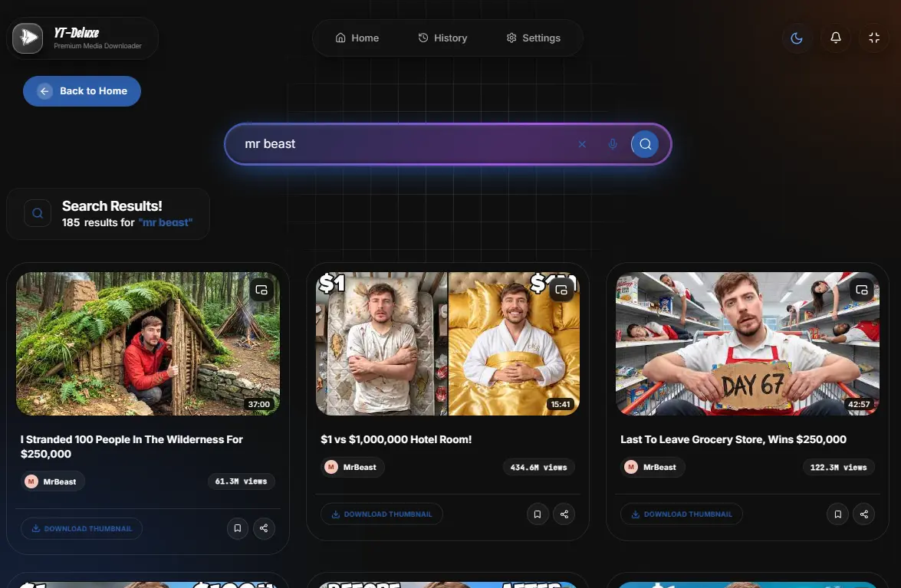Viewport: 901px width, 588px height.
Task: Bookmark the Hotel Room video
Action: (x=538, y=514)
